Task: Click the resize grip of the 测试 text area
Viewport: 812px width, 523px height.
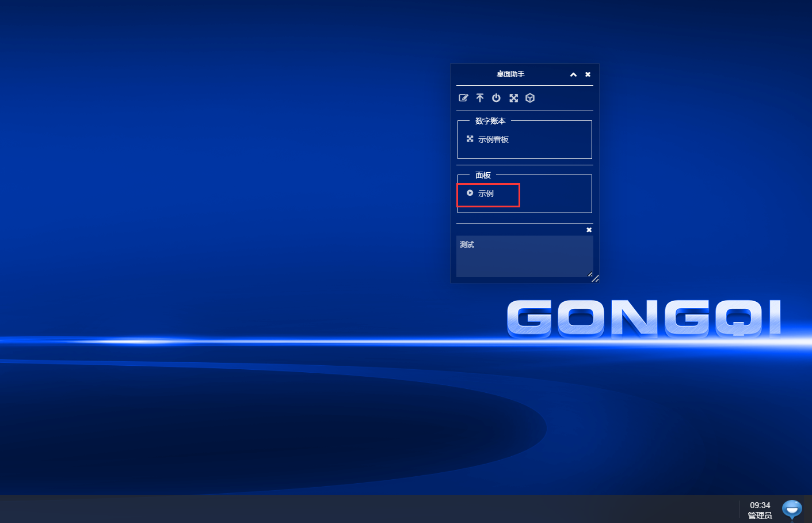Action: (590, 274)
